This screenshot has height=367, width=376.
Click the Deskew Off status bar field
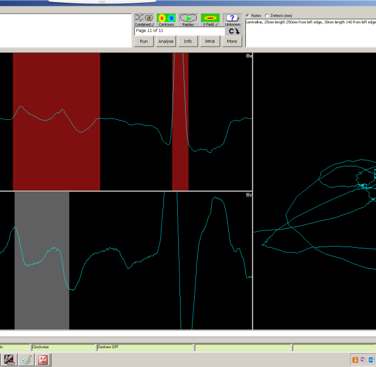pyautogui.click(x=145, y=347)
